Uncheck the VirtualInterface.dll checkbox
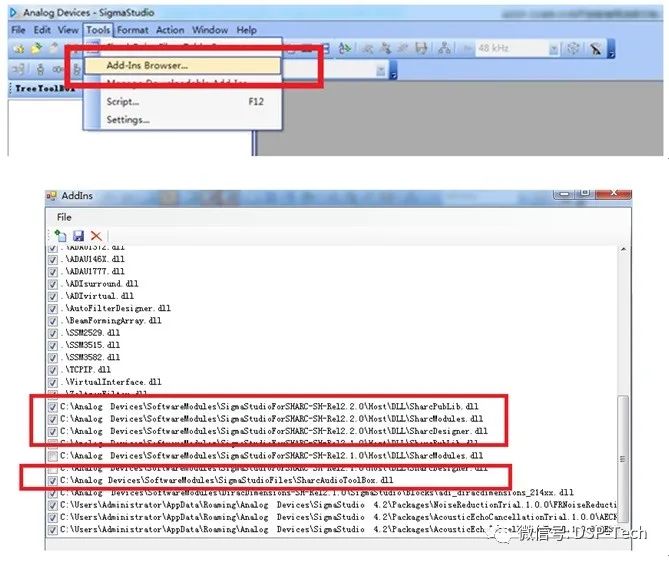The height and width of the screenshot is (563, 669). point(53,383)
